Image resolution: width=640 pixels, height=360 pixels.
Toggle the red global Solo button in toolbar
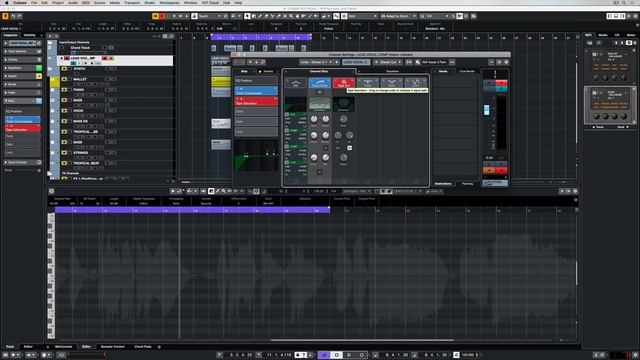coord(162,16)
